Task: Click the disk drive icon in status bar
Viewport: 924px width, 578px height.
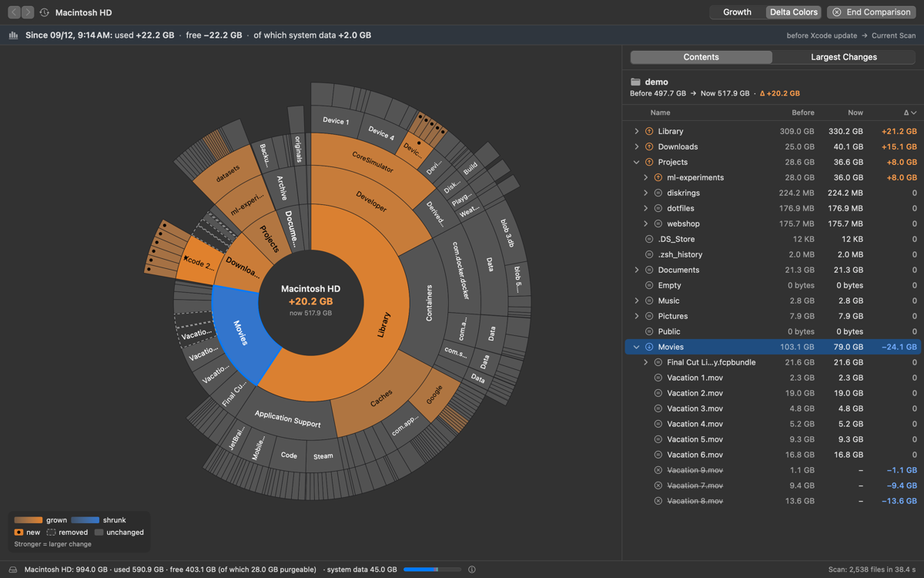Action: tap(13, 570)
